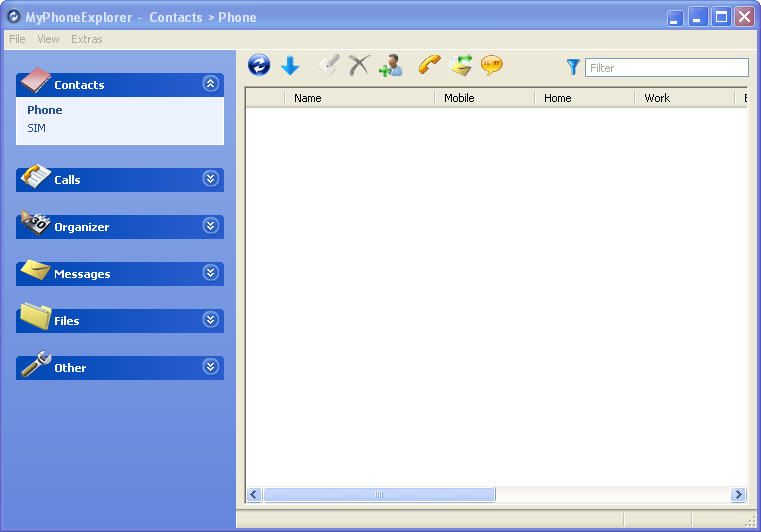Click the Contacts address book icon
Viewport: 761px width, 532px height.
click(35, 80)
